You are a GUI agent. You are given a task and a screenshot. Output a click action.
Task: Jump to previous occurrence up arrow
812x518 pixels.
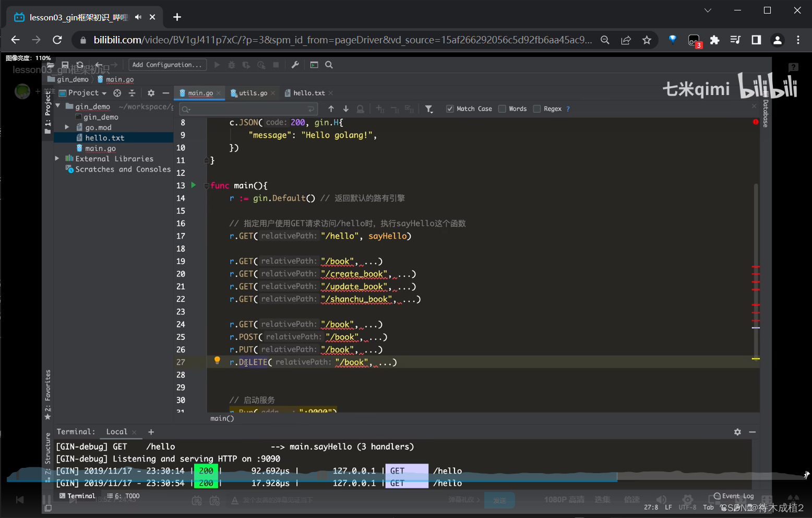[x=331, y=109]
